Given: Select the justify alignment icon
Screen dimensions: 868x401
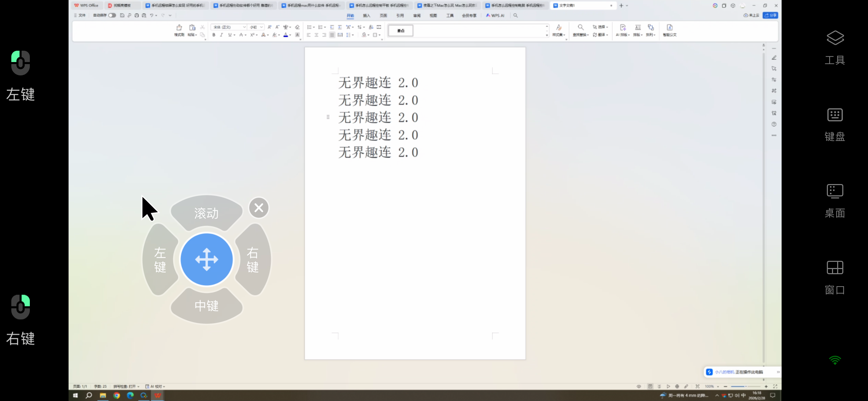Looking at the screenshot, I should 332,35.
